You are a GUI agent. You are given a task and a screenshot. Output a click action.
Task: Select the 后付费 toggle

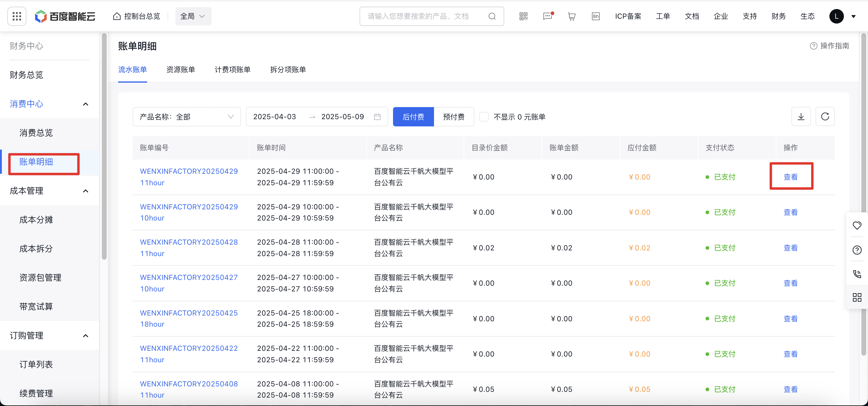pos(413,117)
